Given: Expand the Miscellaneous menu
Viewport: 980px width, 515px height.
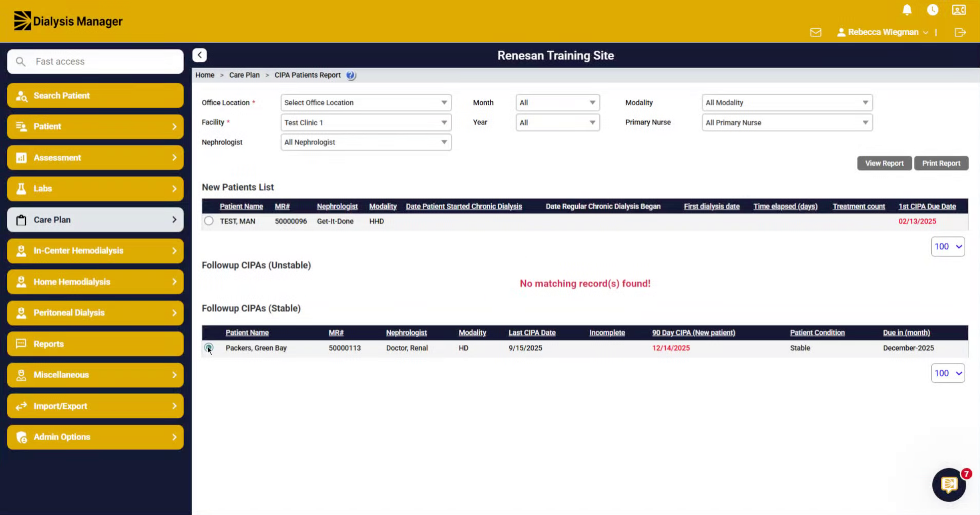Looking at the screenshot, I should click(95, 375).
